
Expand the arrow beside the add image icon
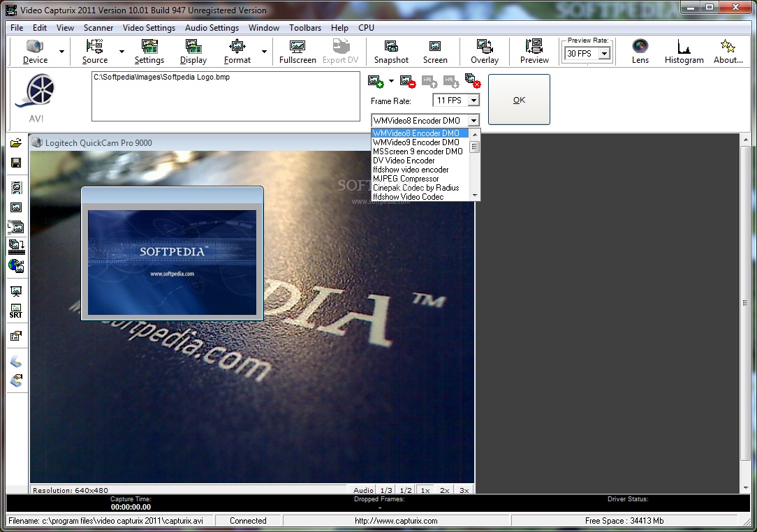coord(391,81)
